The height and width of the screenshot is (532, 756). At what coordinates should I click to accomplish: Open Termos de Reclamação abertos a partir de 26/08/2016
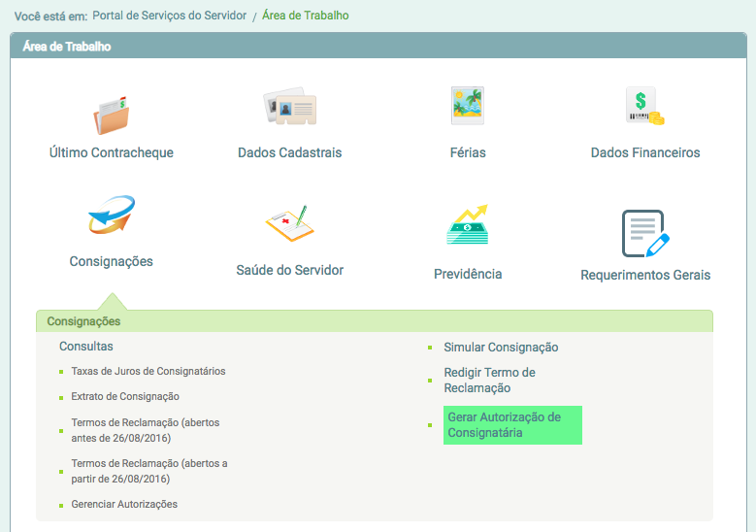(x=149, y=471)
